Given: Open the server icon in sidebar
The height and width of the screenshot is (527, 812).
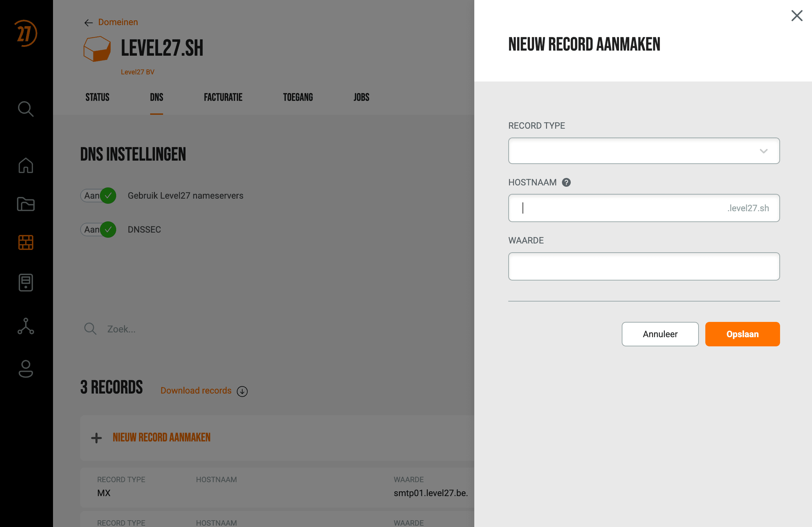Looking at the screenshot, I should [25, 283].
